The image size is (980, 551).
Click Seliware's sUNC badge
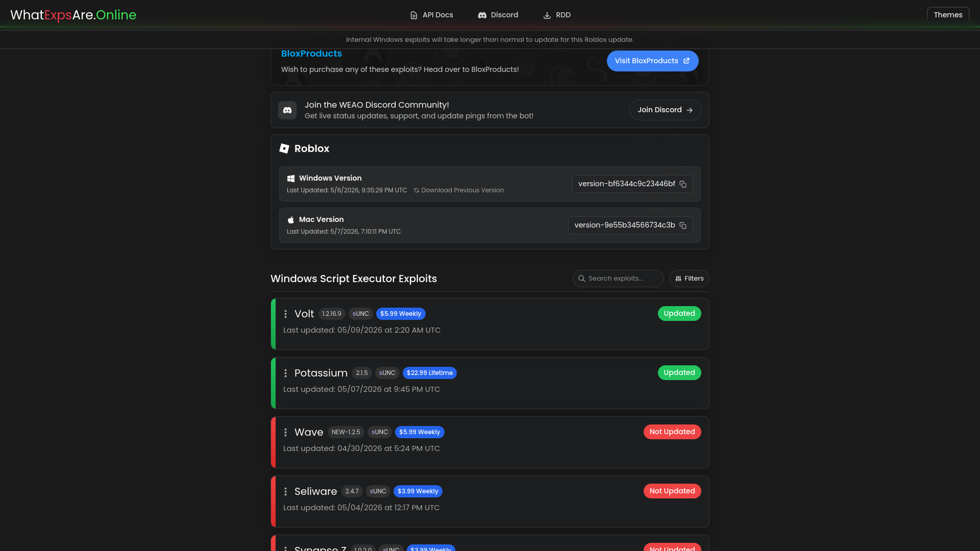point(378,491)
